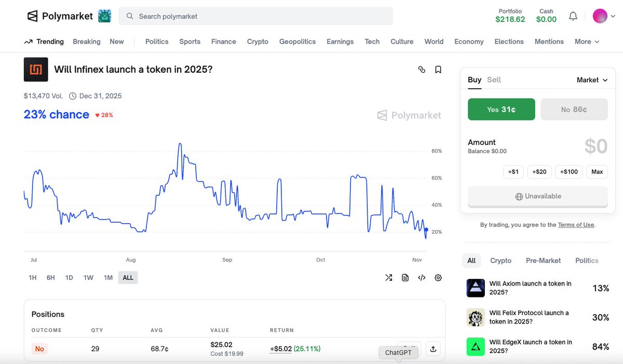Share the No position via upload icon
Viewport: 623px width, 364px height.
coord(433,349)
